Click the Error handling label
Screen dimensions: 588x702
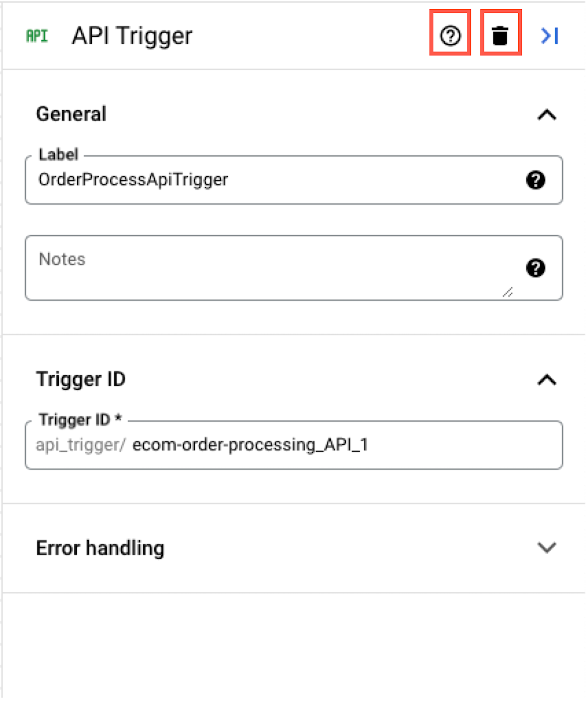[x=100, y=548]
